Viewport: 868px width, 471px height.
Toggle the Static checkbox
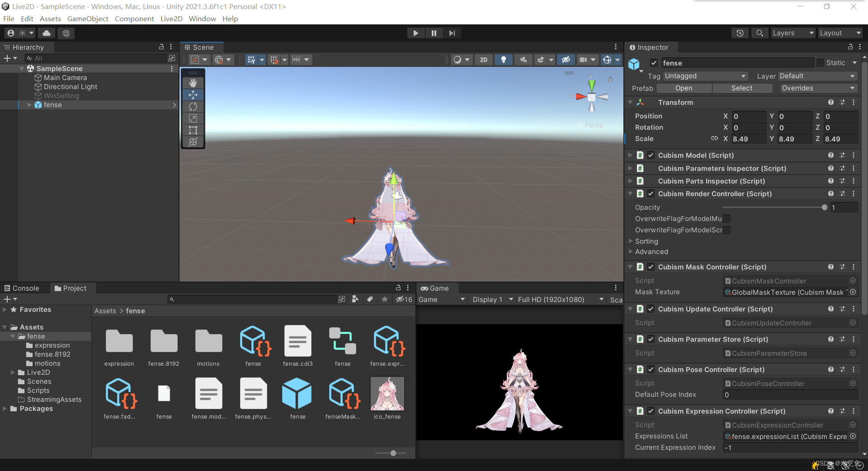point(820,63)
